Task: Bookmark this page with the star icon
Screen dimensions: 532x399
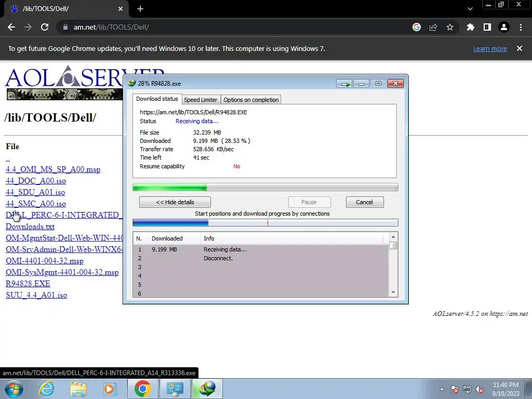Action: 450,27
